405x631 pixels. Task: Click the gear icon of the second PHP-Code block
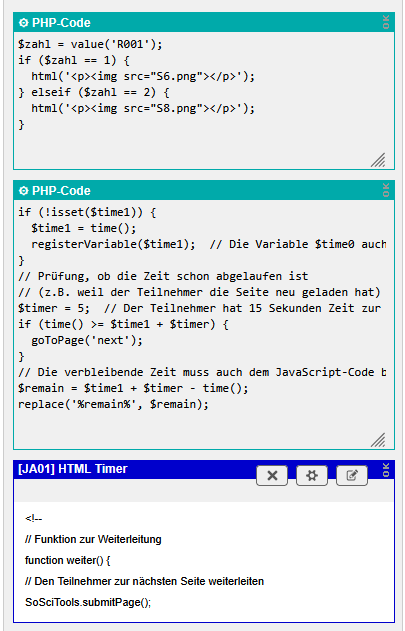click(24, 191)
